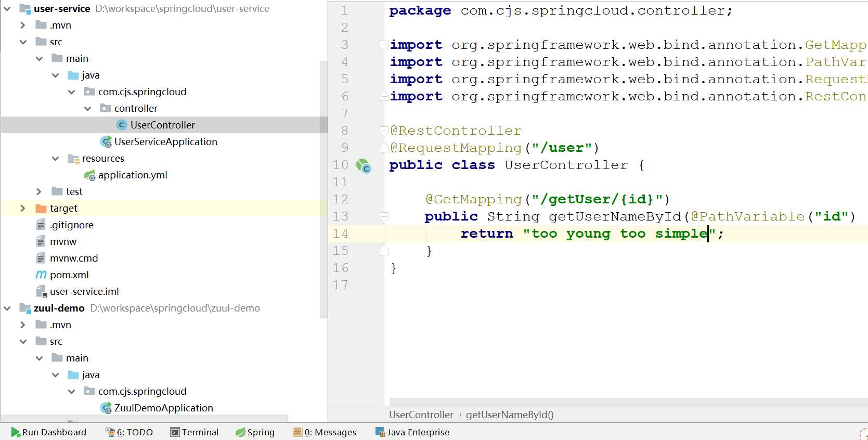Click the editor horizontal scrollbar
The height and width of the screenshot is (440, 868).
click(x=628, y=402)
